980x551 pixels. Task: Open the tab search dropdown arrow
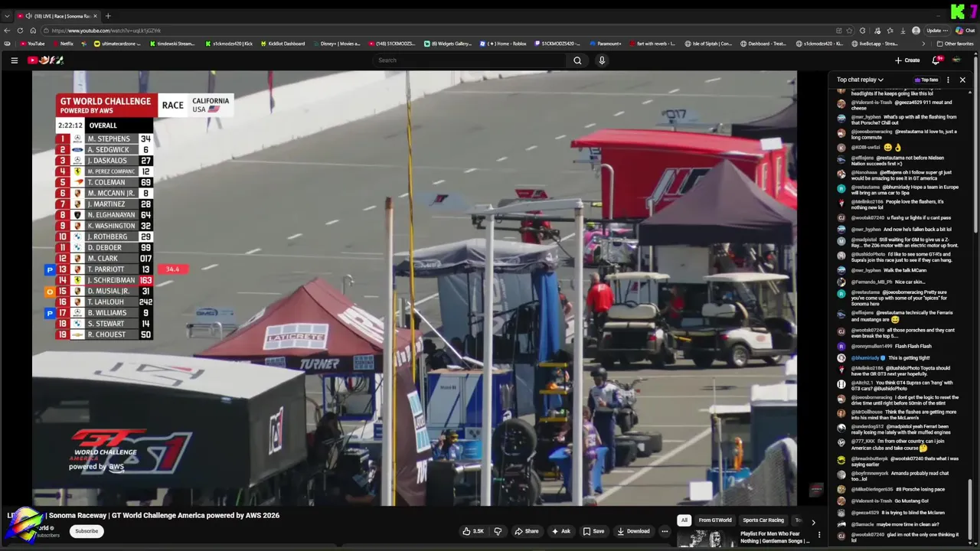(7, 16)
